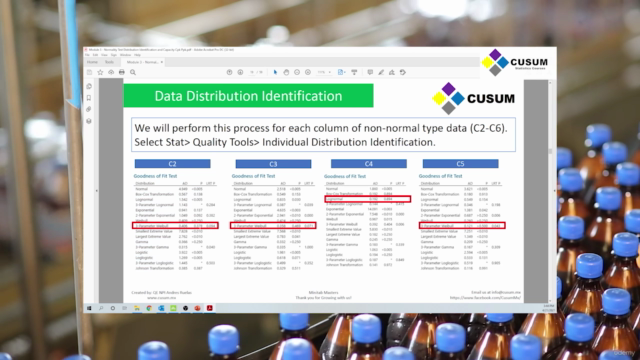This screenshot has width=640, height=360.
Task: Open the Help menu
Action: tap(137, 55)
